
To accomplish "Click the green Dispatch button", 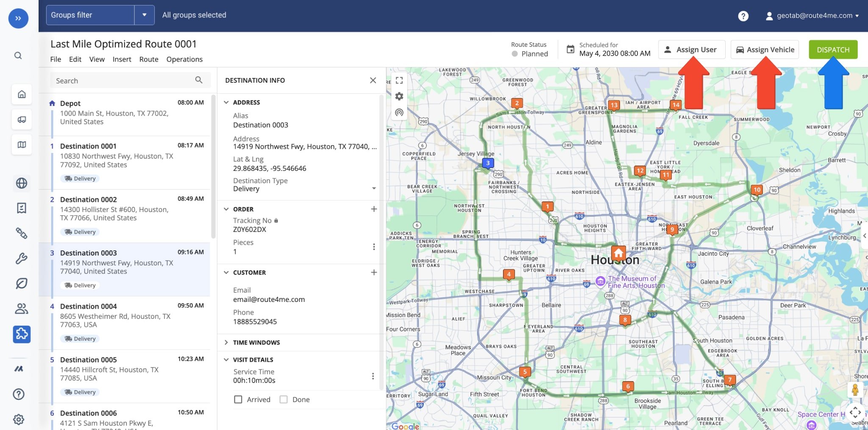I will (x=833, y=50).
